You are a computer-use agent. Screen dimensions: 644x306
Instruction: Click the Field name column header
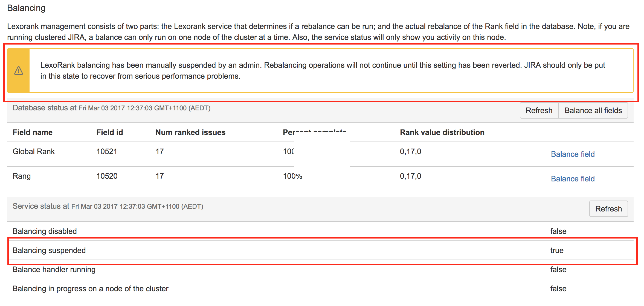[x=33, y=132]
